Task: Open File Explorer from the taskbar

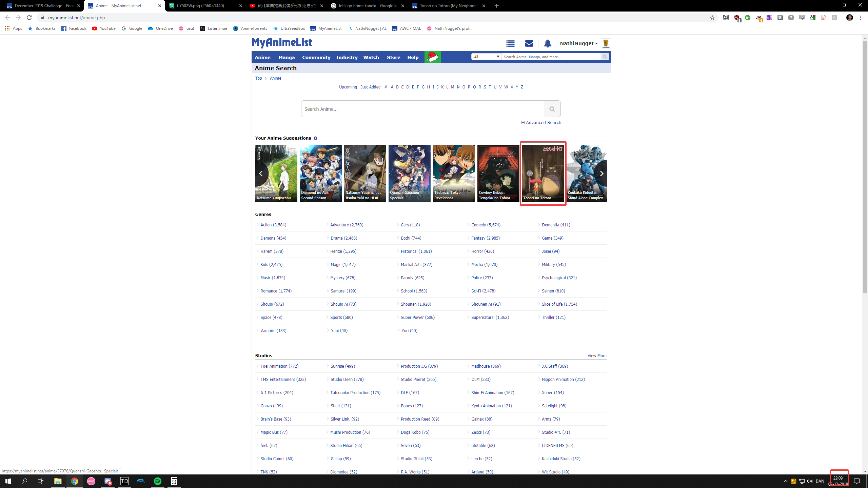Action: pos(58,481)
